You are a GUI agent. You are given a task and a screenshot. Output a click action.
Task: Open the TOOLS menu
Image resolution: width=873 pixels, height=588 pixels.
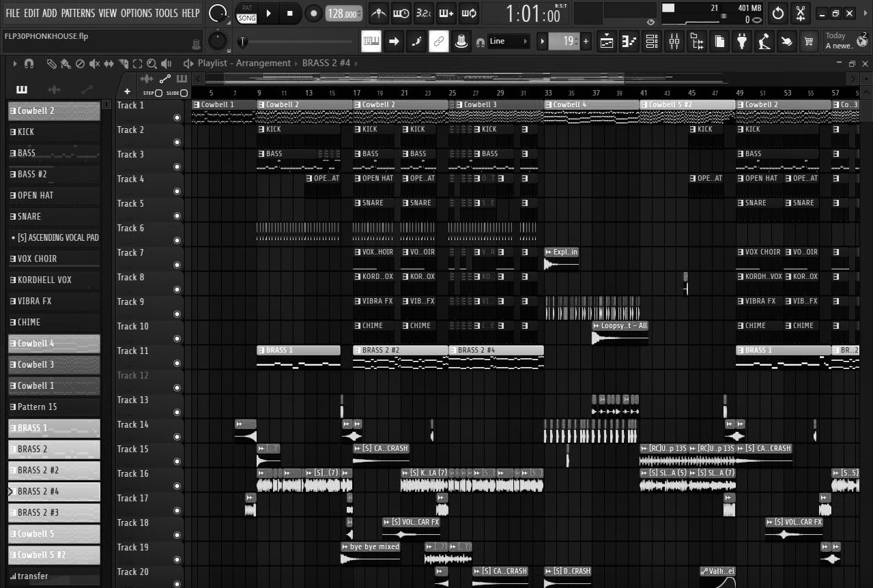166,13
